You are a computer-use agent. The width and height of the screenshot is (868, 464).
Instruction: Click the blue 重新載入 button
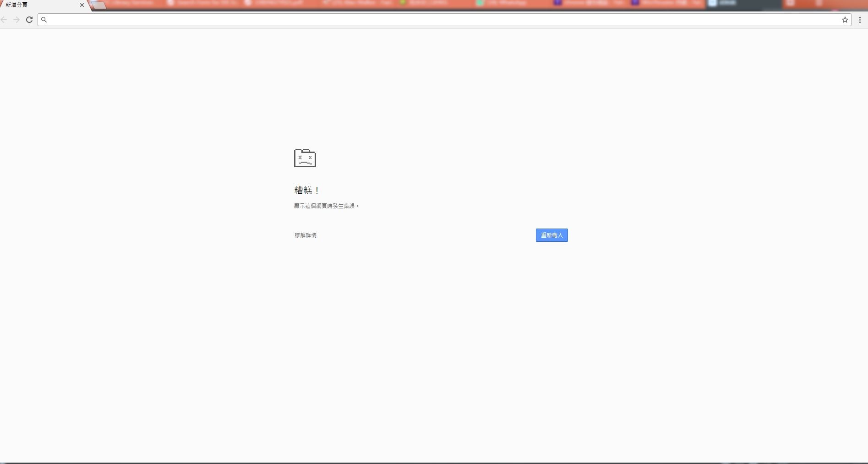pyautogui.click(x=551, y=235)
